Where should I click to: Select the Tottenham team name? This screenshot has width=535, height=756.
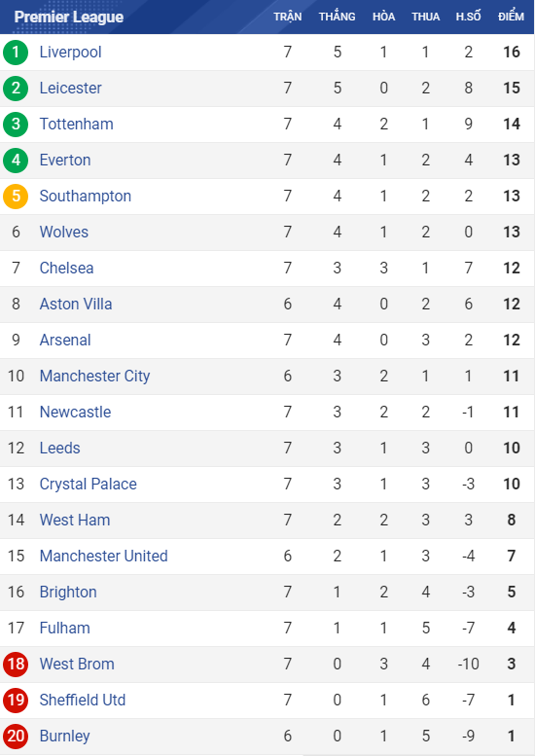pyautogui.click(x=76, y=124)
